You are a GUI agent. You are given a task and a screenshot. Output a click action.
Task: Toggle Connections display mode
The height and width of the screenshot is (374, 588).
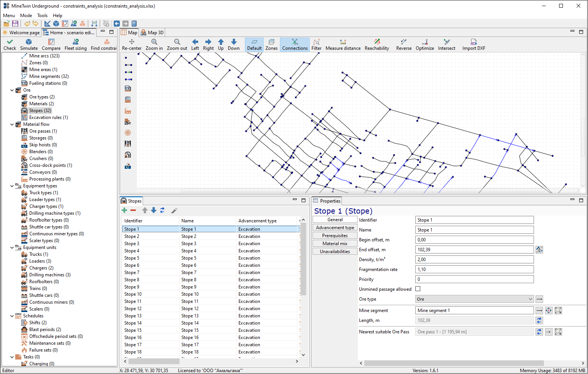click(295, 44)
